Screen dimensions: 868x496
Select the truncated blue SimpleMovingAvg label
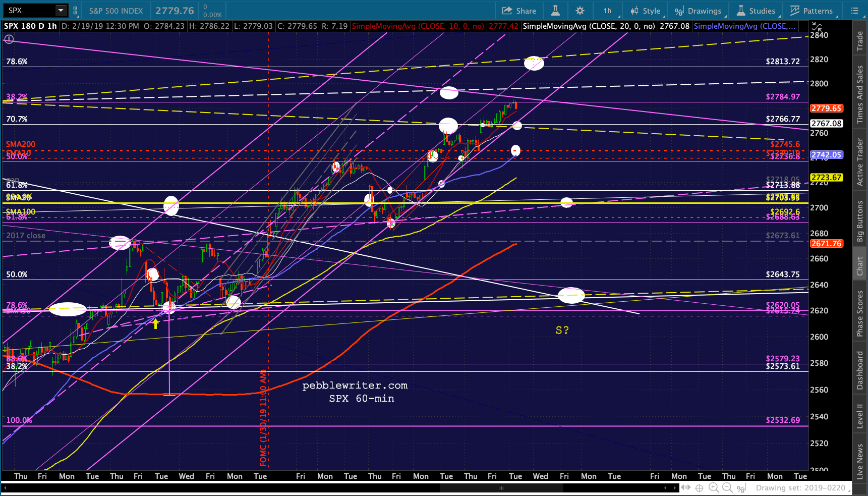tap(744, 26)
